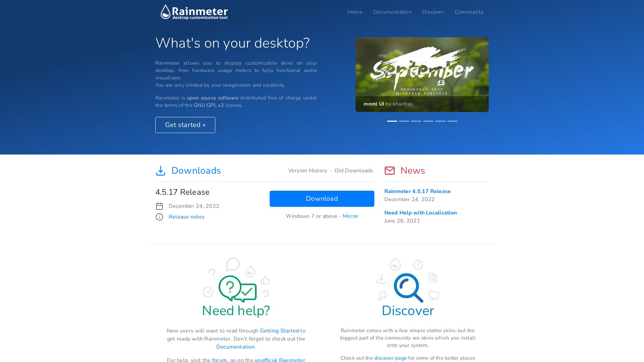The image size is (644, 362).
Task: Select the Discover navigation menu item
Action: (x=433, y=12)
